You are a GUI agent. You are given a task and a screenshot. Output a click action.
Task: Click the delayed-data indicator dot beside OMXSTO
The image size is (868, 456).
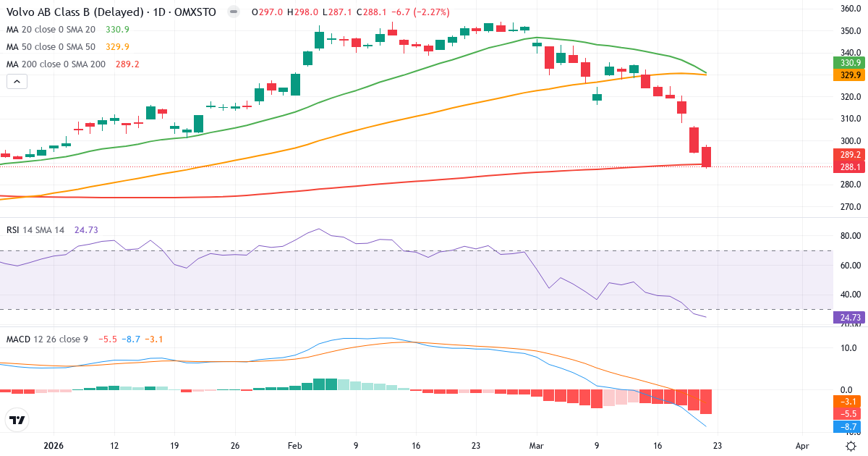click(x=231, y=12)
